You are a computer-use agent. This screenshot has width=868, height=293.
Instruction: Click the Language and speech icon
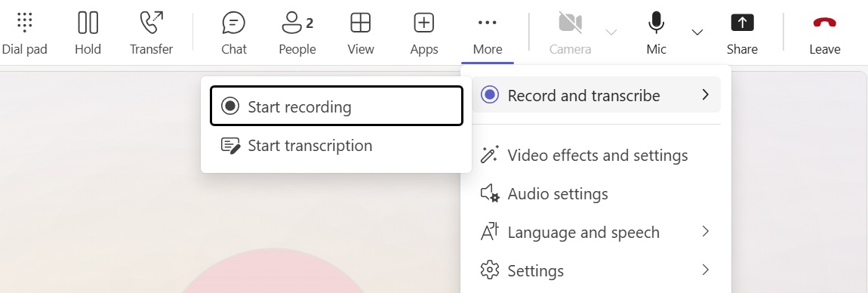[x=490, y=232]
